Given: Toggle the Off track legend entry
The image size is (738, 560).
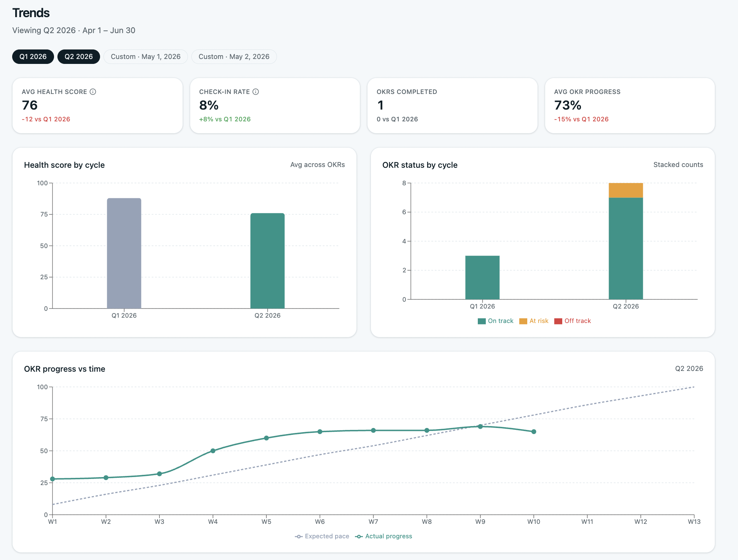Looking at the screenshot, I should (573, 321).
